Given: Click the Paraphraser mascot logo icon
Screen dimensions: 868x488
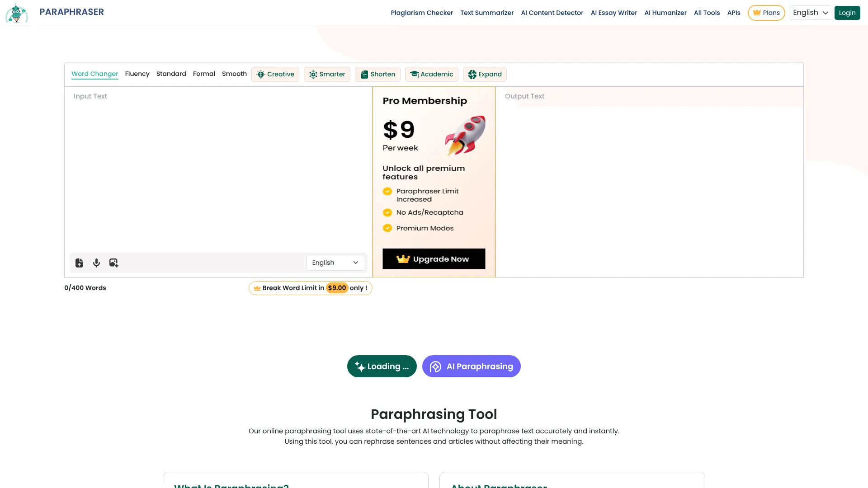Looking at the screenshot, I should (17, 13).
